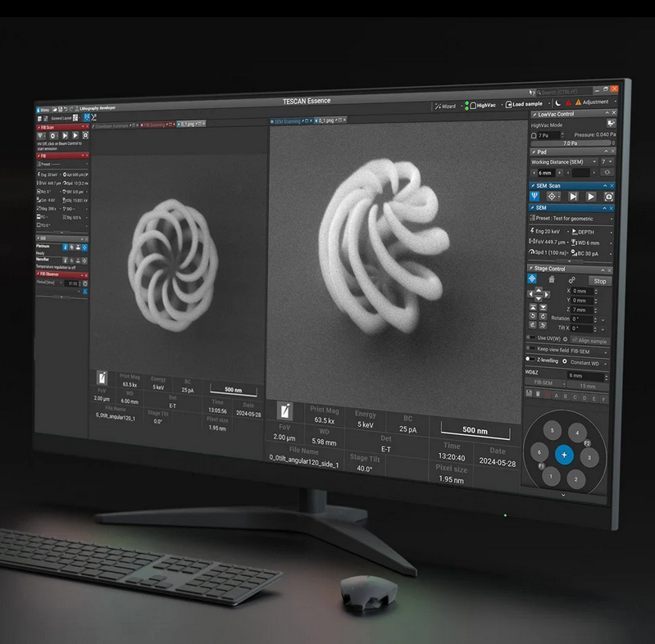655x644 pixels.
Task: Click the night mode moon icon
Action: tap(558, 102)
